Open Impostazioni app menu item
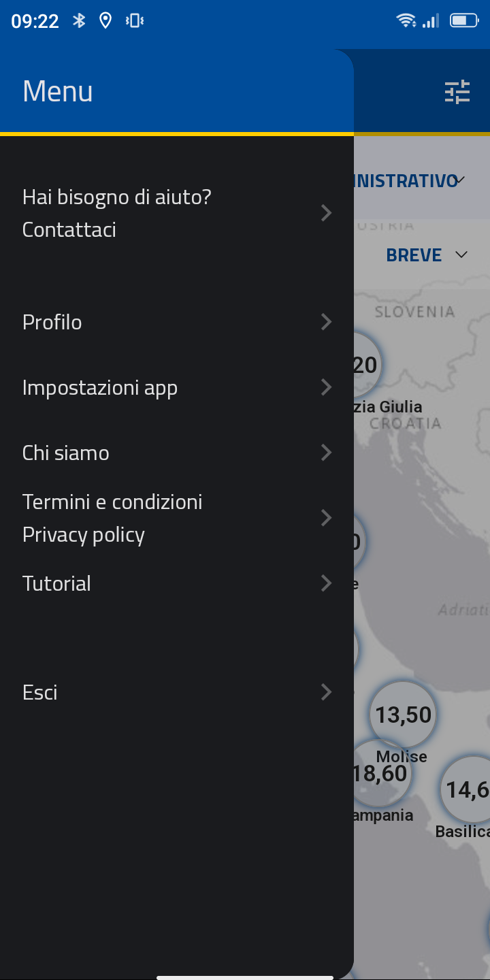 pyautogui.click(x=100, y=387)
